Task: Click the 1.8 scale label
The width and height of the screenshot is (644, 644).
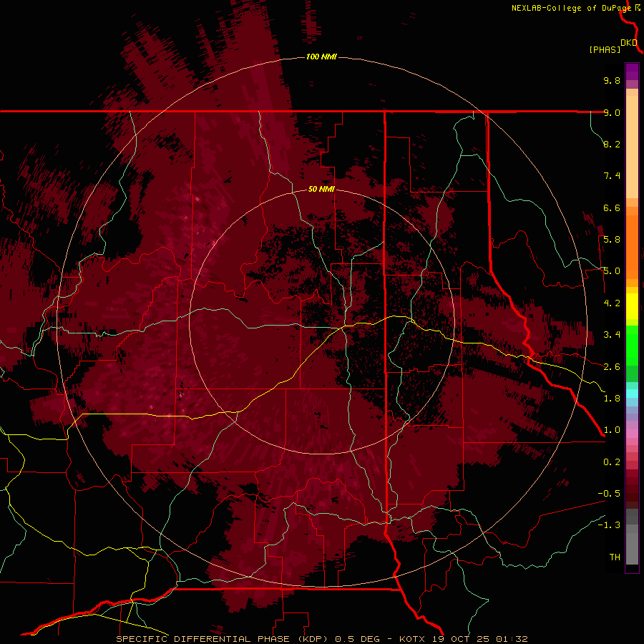Action: (x=612, y=399)
